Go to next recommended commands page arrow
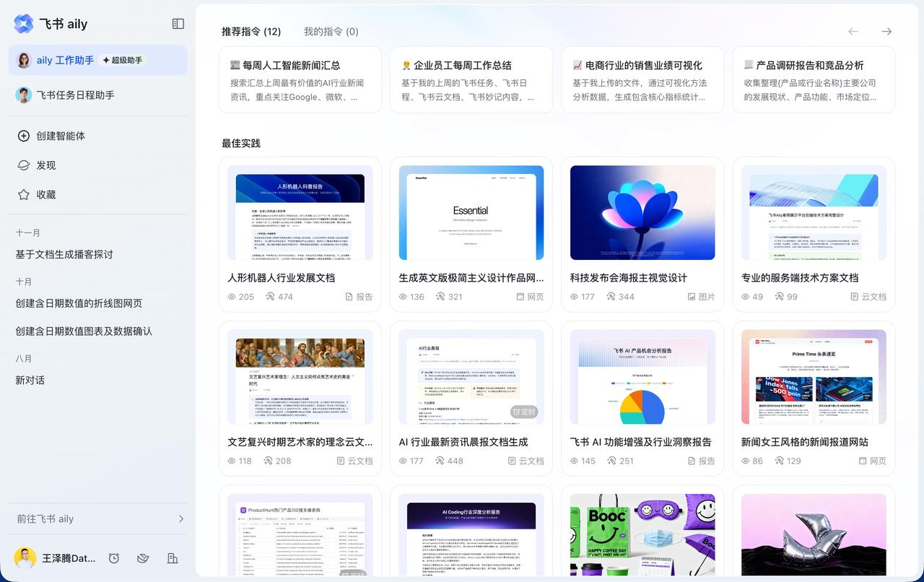The height and width of the screenshot is (582, 924). click(x=886, y=32)
